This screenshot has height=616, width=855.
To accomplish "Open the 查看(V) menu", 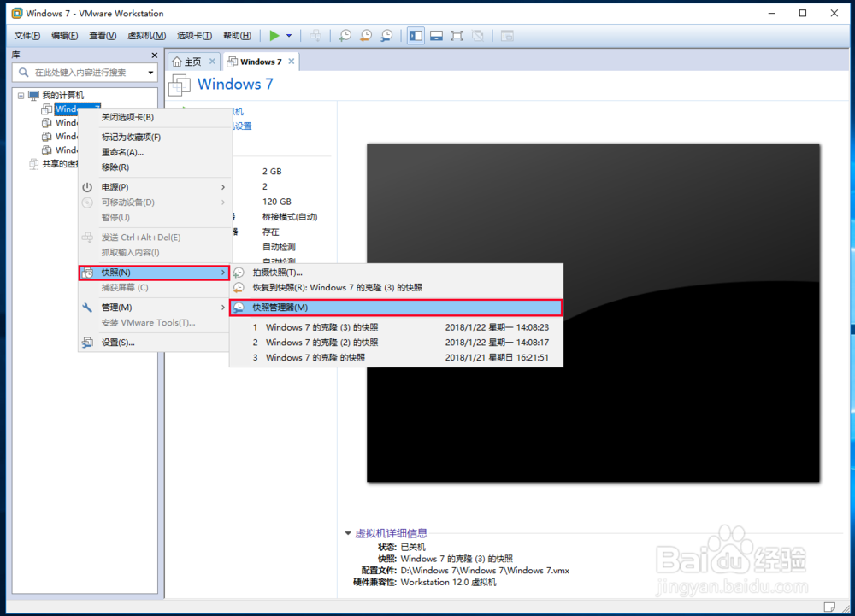I will click(103, 36).
